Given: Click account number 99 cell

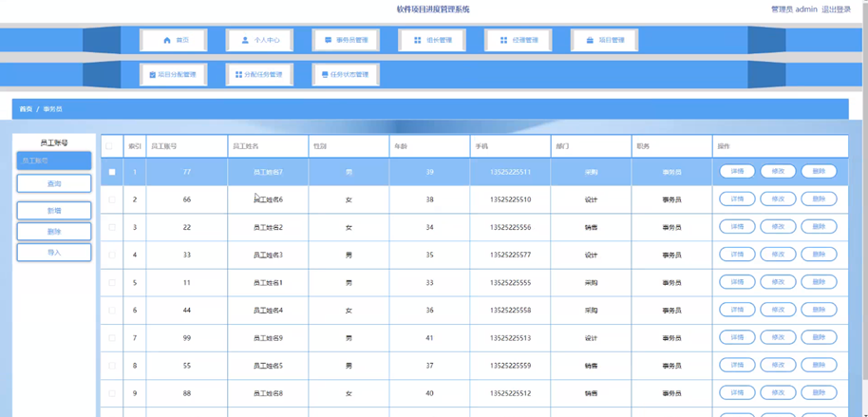Looking at the screenshot, I should pyautogui.click(x=186, y=338).
